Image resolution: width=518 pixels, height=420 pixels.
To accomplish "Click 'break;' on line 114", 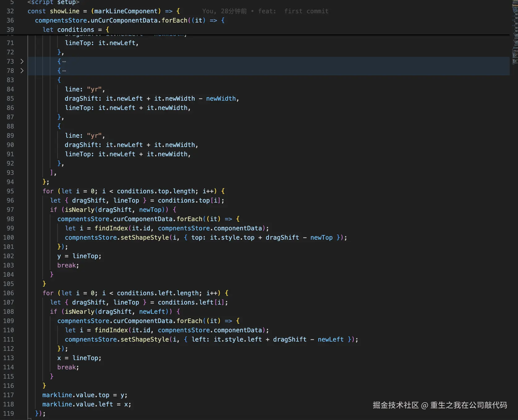I will 68,367.
